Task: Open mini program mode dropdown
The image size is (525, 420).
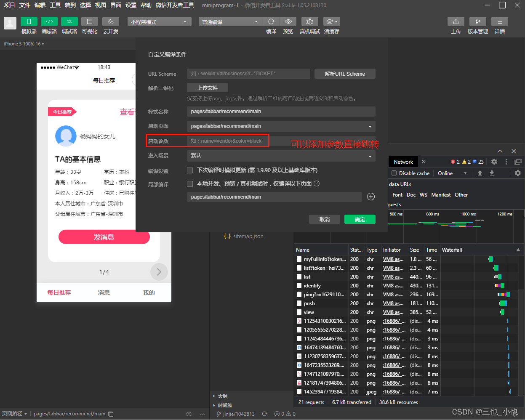Action: tap(159, 22)
